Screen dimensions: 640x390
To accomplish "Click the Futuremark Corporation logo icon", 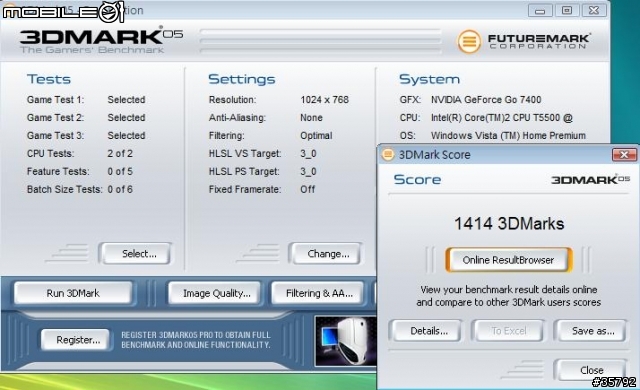I will click(x=469, y=41).
